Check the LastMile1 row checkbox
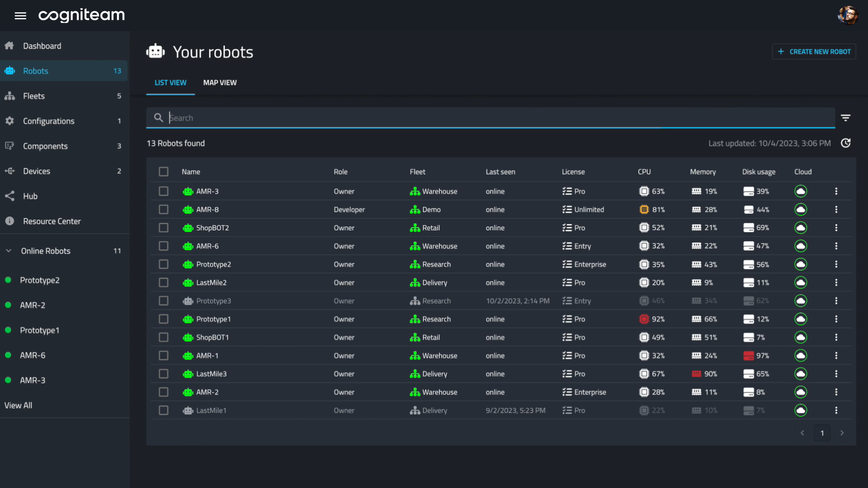 164,410
